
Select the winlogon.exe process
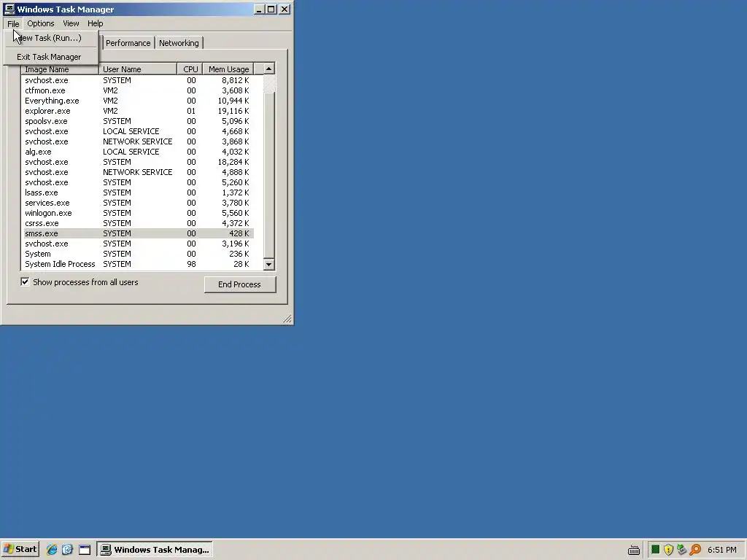[x=139, y=213]
